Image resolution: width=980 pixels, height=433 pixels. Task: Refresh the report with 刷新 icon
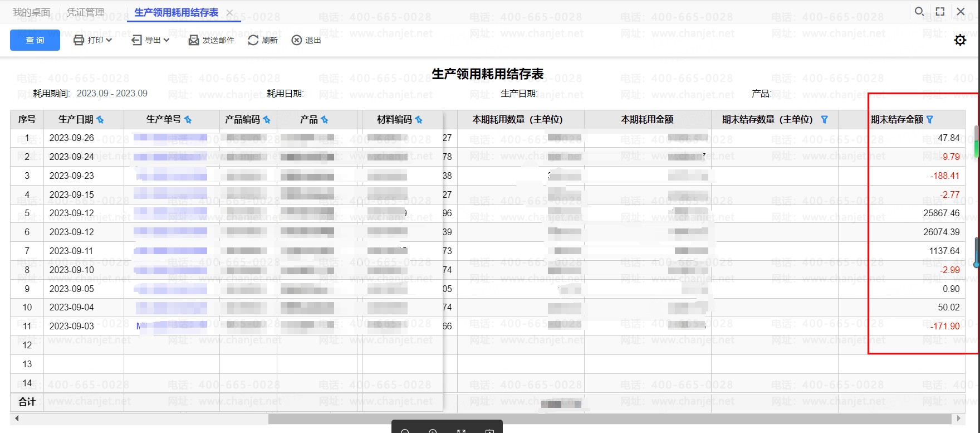coord(253,40)
